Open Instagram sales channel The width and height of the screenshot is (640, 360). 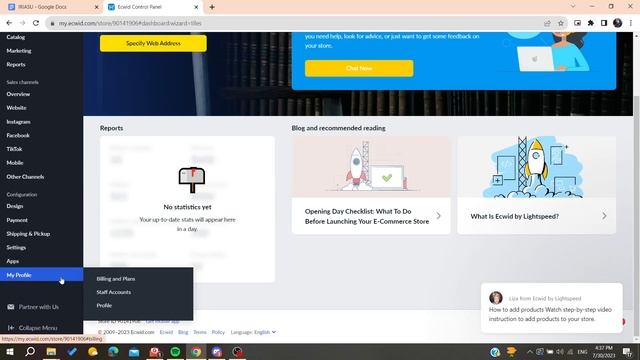18,122
